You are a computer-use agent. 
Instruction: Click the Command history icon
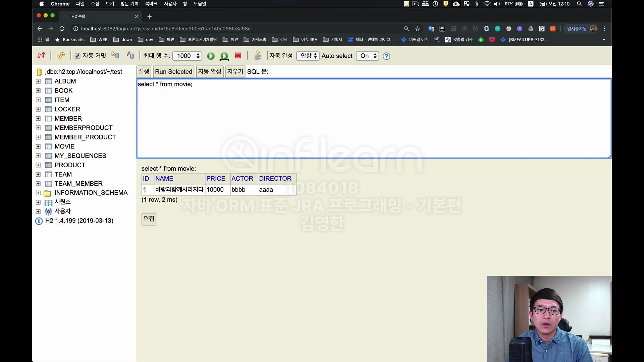coord(258,55)
